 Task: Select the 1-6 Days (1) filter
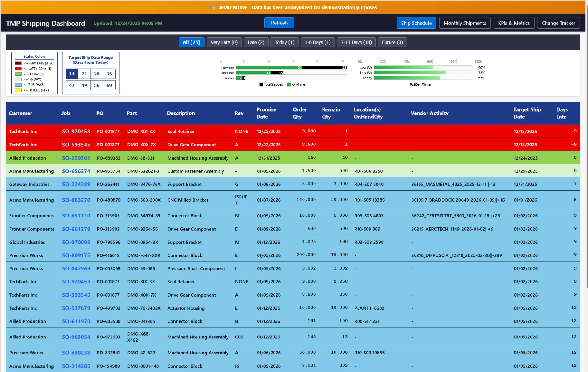[x=317, y=42]
